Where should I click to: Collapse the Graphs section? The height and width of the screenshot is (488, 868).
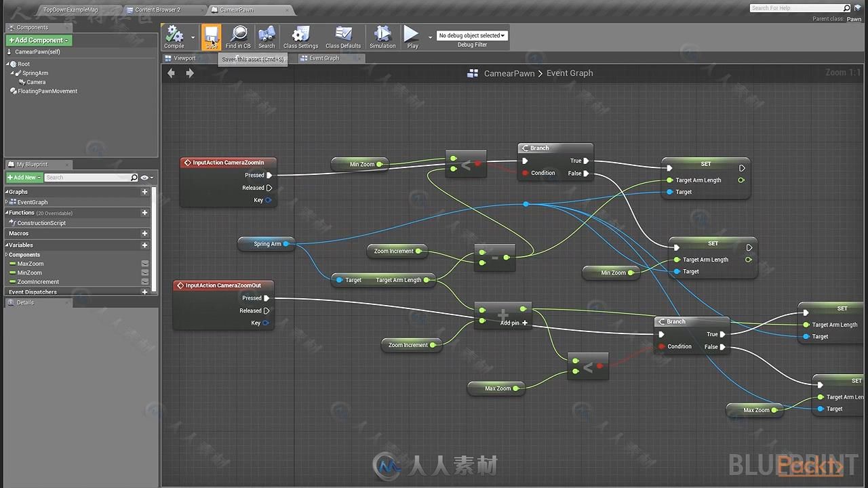pos(7,192)
